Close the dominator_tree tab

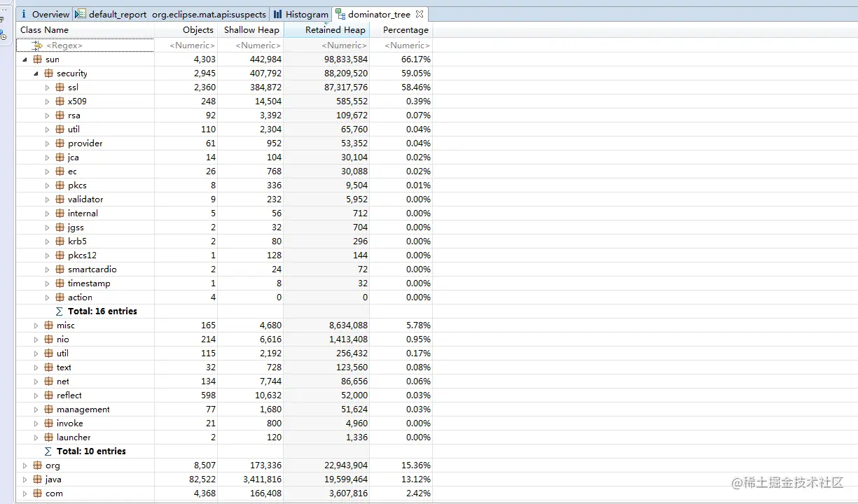420,14
